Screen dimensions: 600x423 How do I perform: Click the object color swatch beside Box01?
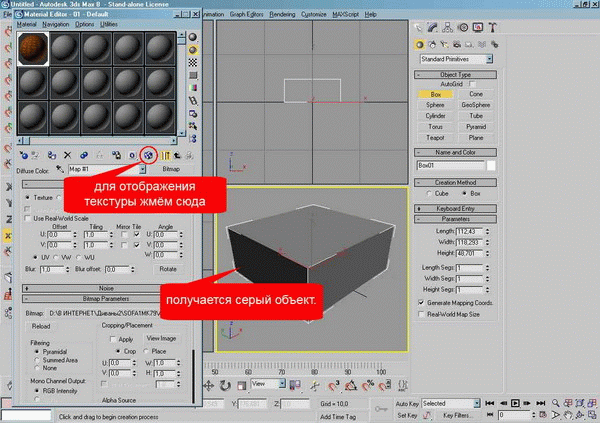[492, 164]
